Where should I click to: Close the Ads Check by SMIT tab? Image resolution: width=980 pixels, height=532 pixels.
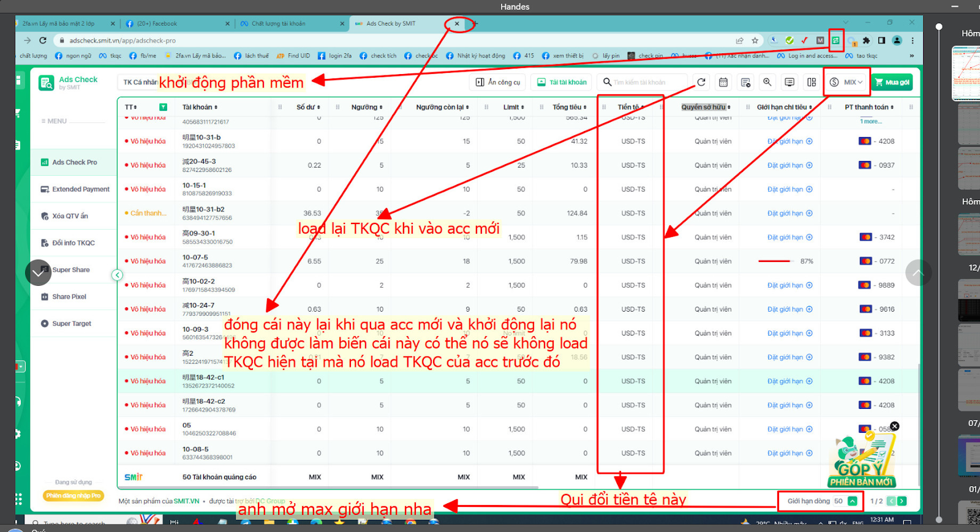(x=457, y=24)
